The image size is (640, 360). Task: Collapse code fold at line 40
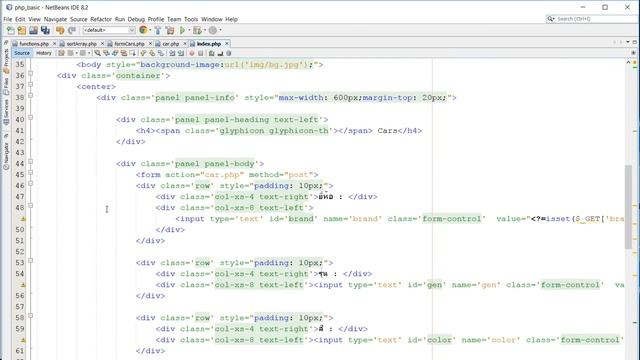tap(31, 118)
